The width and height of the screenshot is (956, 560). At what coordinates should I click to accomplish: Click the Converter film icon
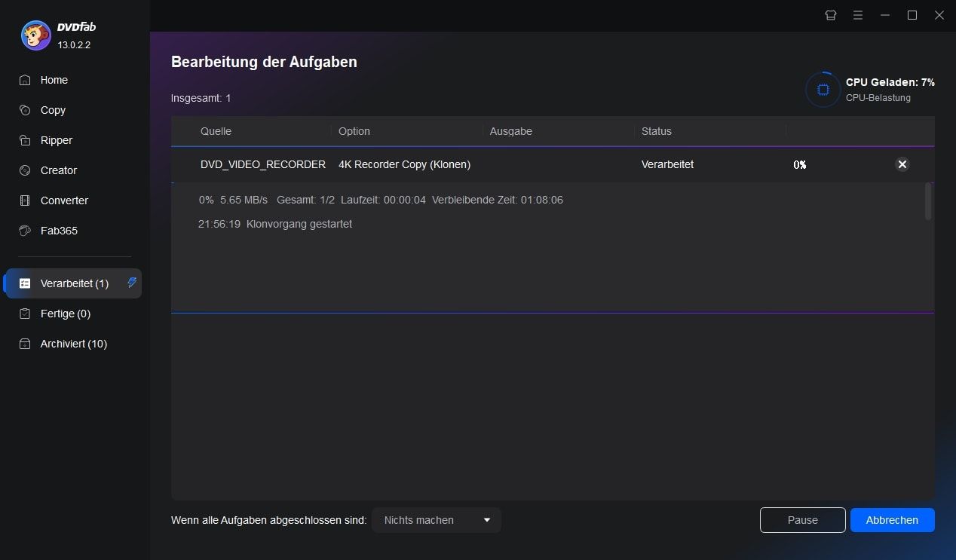[x=25, y=200]
